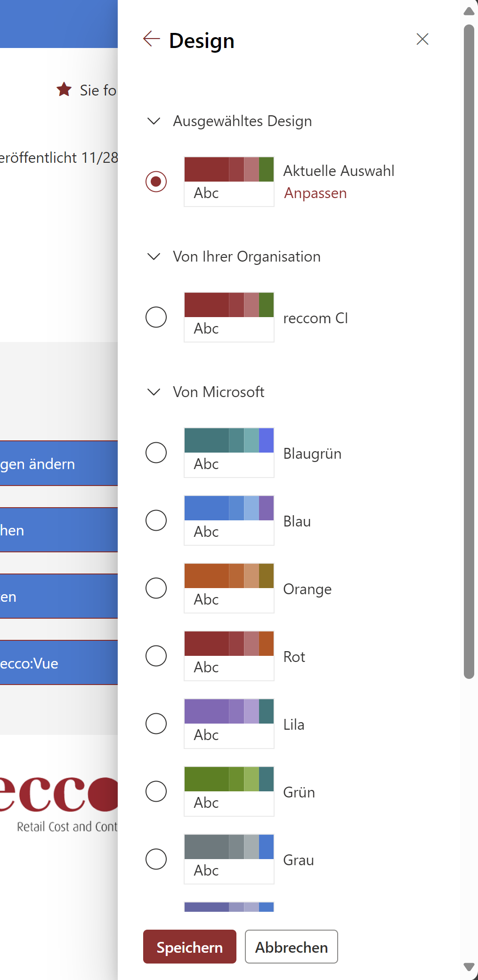Viewport: 478px width, 980px height.
Task: Close the Design panel with X
Action: (422, 39)
